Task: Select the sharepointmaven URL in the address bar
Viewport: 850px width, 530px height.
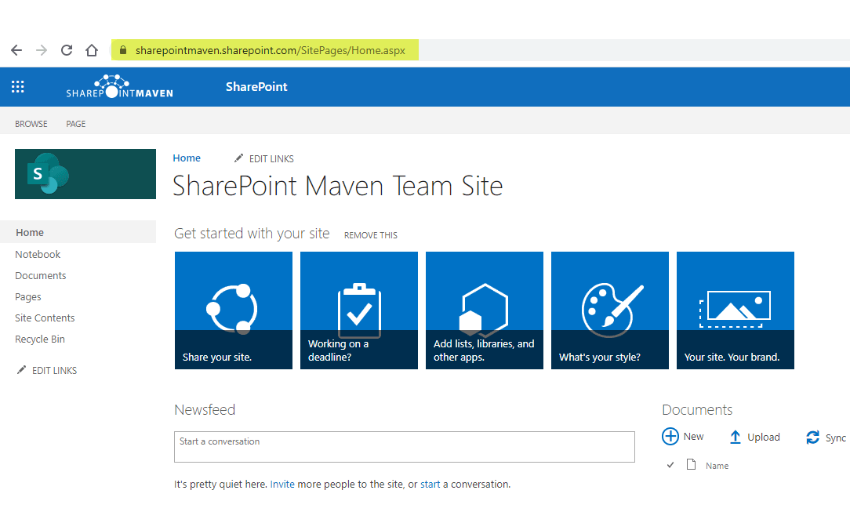Action: tap(270, 50)
